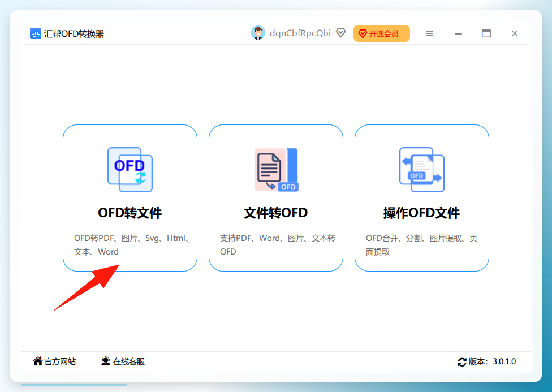Click the headset icon beside 在线客服
The image size is (552, 392).
pyautogui.click(x=106, y=361)
